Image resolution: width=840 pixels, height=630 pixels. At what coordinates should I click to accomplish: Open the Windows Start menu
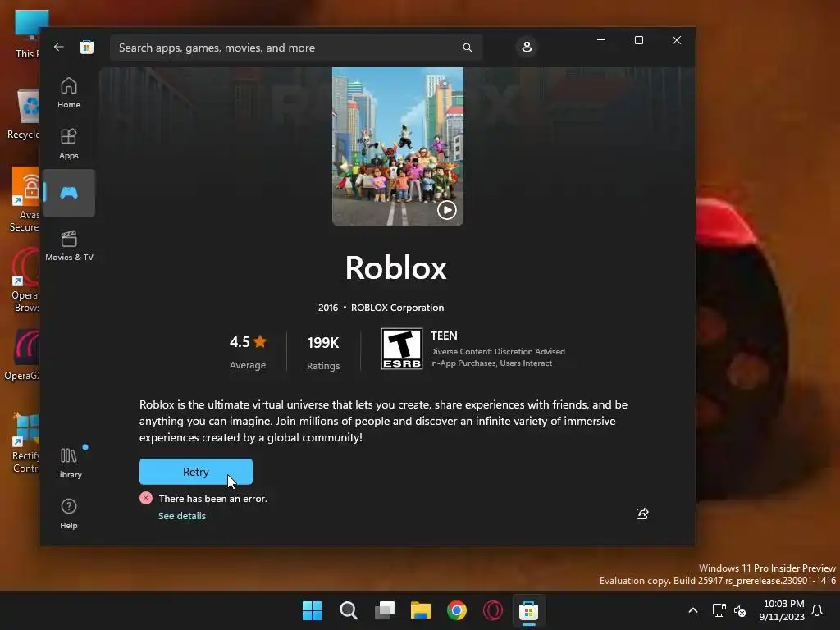(x=312, y=610)
